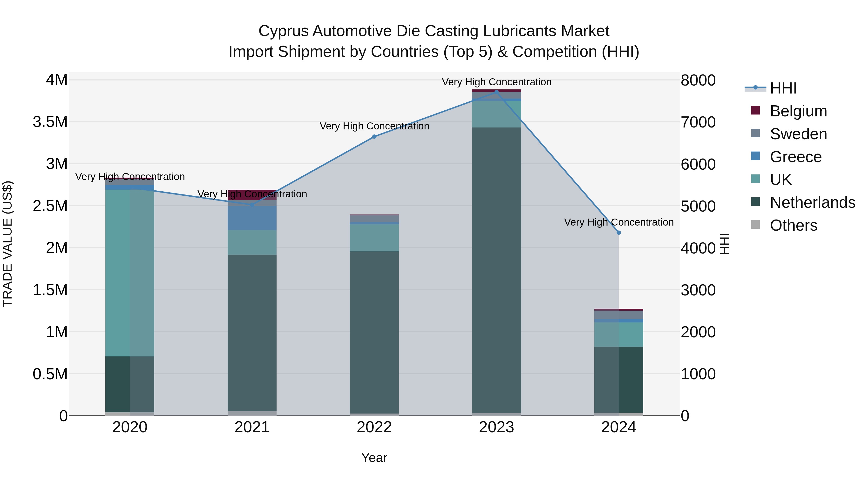Click the 'Very High Concentration' label above 2022
Image resolution: width=868 pixels, height=488 pixels.
374,126
